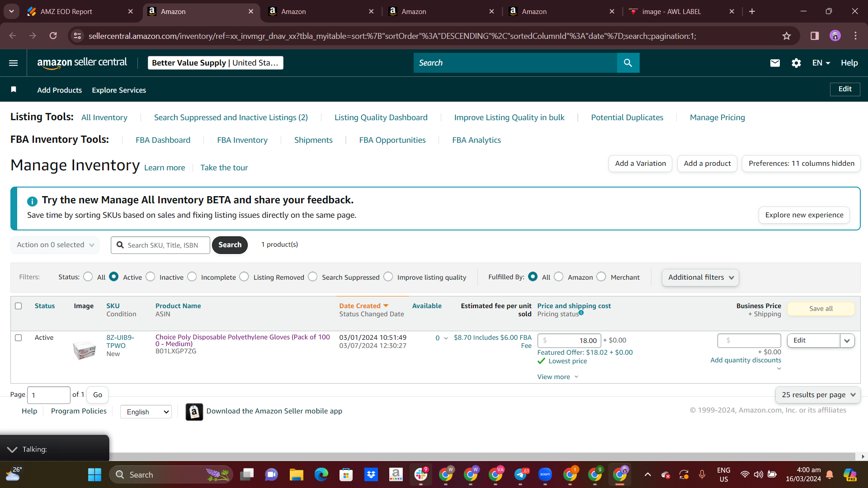Open File Explorer from taskbar

(296, 474)
